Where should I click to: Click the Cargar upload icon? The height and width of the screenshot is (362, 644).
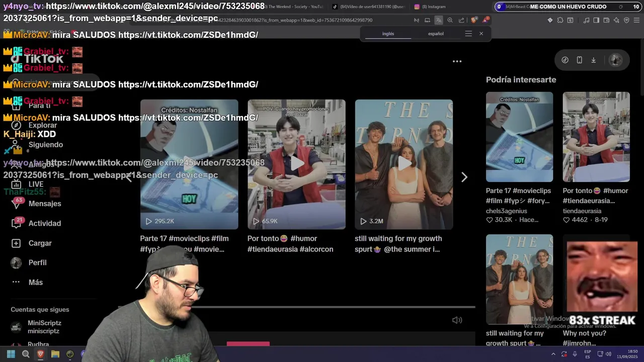[x=16, y=243]
